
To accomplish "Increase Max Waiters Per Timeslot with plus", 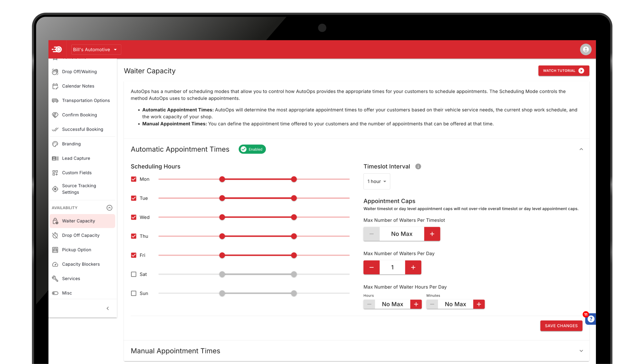I will pyautogui.click(x=432, y=234).
